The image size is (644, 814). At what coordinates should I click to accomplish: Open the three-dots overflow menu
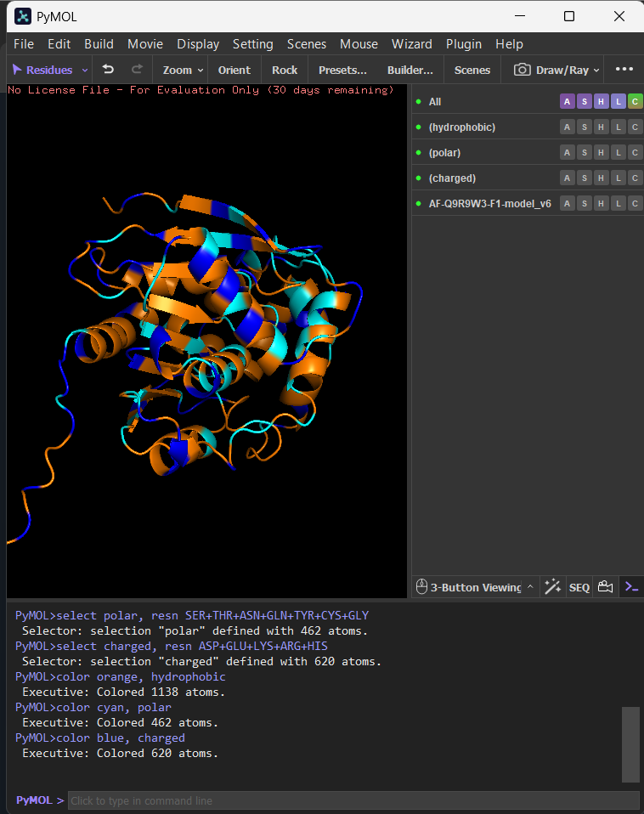coord(624,69)
